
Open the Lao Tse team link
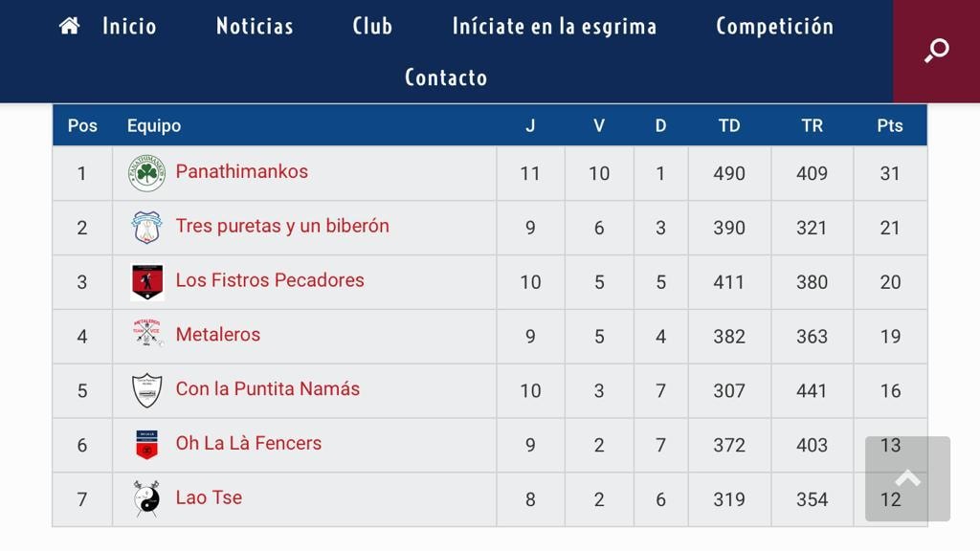pos(209,497)
